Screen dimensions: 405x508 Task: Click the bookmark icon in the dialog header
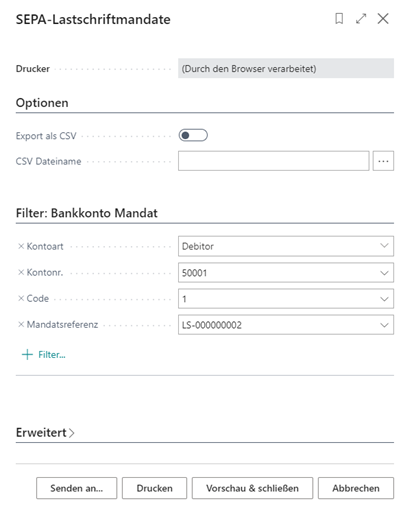[339, 19]
